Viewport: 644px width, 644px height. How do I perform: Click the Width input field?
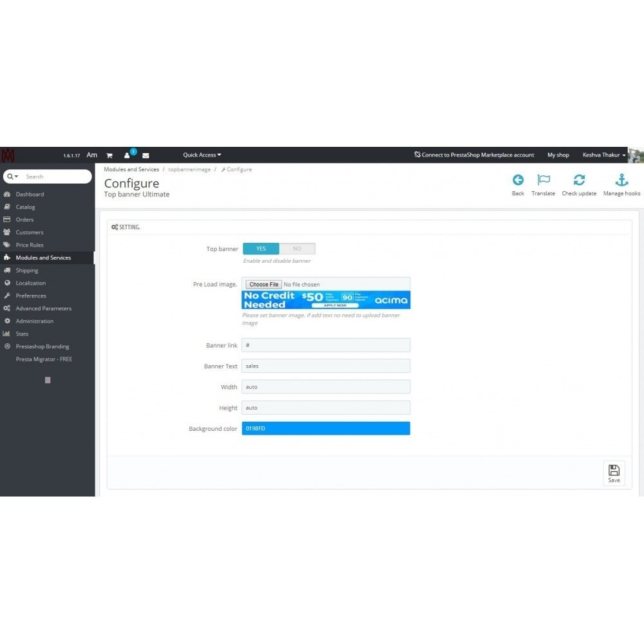[x=326, y=387]
